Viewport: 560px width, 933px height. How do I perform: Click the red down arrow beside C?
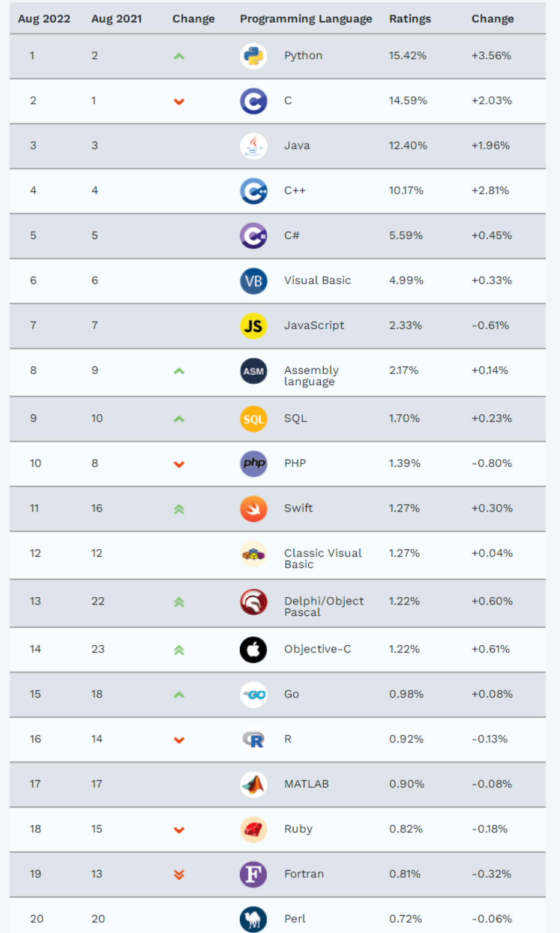point(179,101)
